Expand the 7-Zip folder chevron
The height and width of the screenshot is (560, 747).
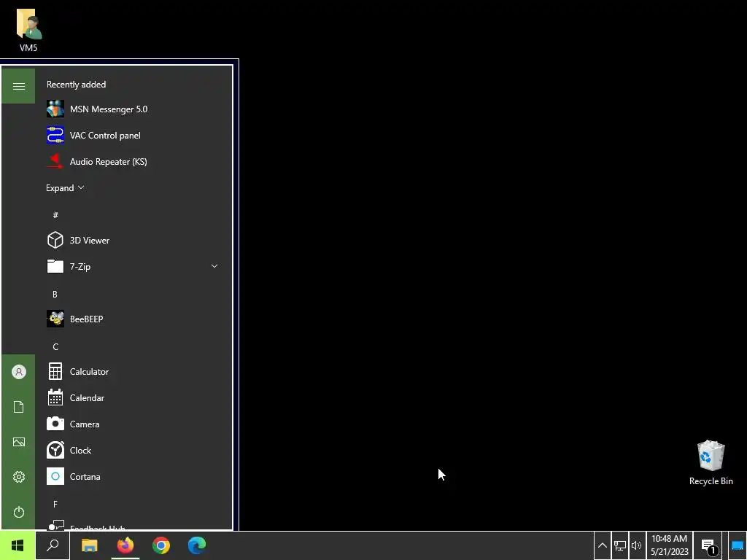(x=214, y=266)
